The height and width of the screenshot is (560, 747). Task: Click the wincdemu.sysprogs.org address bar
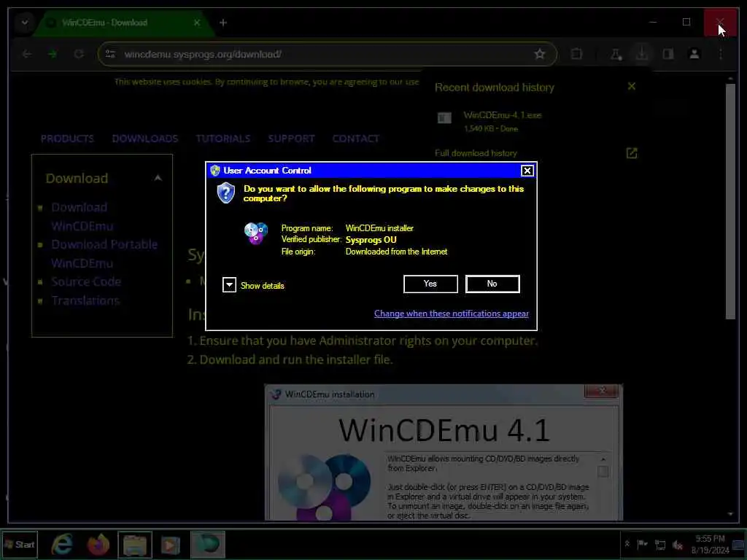327,54
